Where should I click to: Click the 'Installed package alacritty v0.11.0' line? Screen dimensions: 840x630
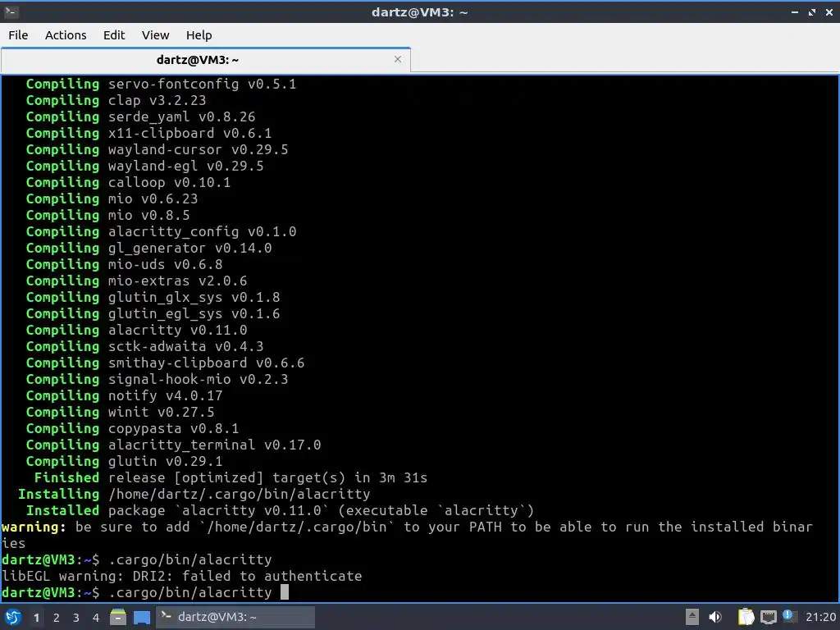point(280,510)
